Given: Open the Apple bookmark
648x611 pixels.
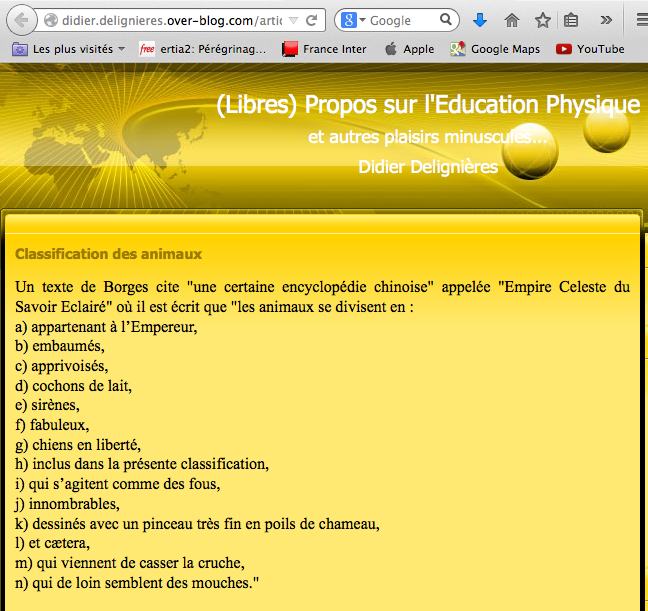Looking at the screenshot, I should coord(409,49).
